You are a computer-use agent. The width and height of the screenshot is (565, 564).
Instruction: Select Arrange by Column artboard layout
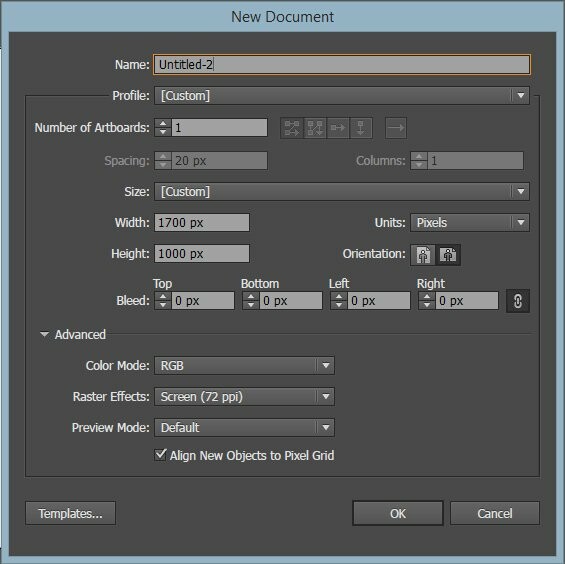tap(361, 128)
